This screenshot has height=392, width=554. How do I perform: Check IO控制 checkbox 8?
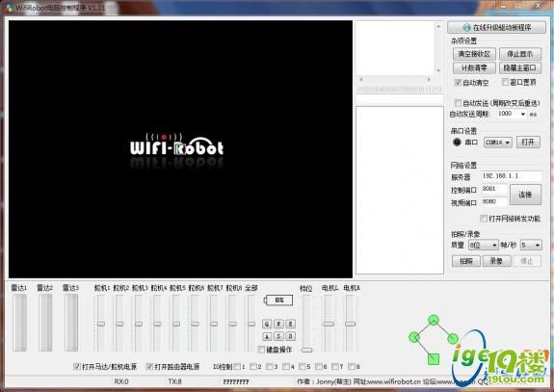(352, 366)
